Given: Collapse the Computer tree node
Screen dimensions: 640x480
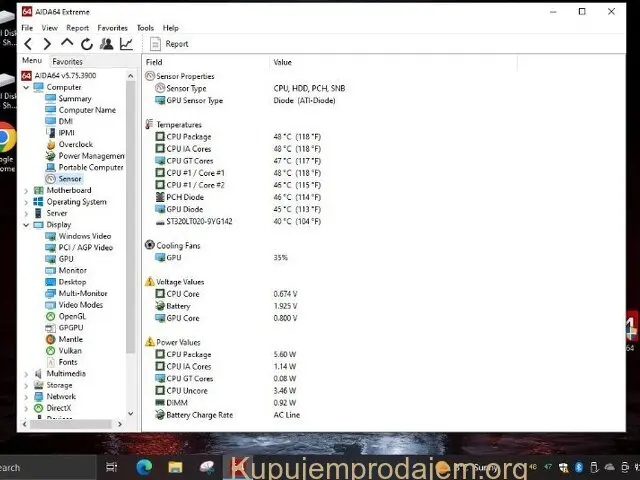Looking at the screenshot, I should [27, 87].
